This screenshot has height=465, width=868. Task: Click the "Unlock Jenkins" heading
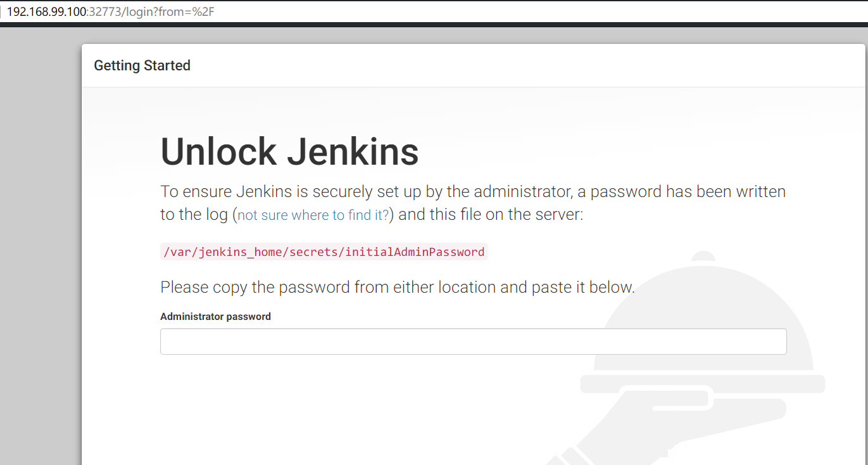[x=289, y=151]
